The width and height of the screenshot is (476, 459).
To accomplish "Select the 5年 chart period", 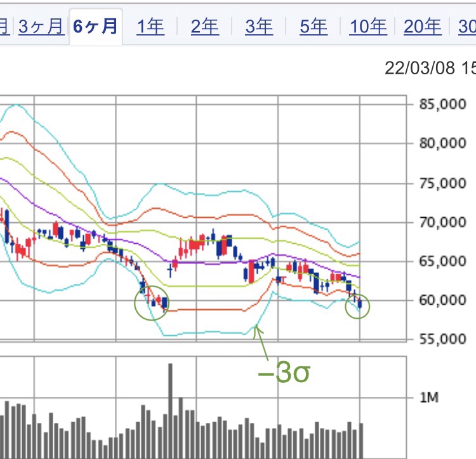I will (x=314, y=27).
